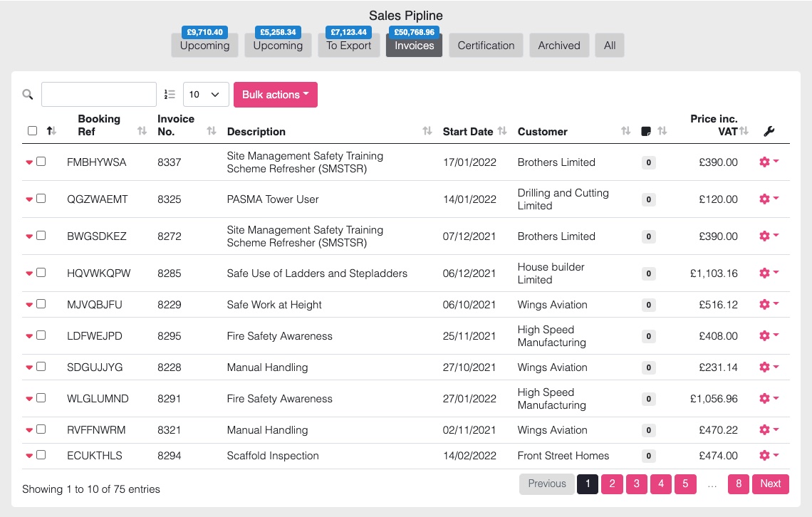This screenshot has height=517, width=812.
Task: Open the To Export tab
Action: point(348,46)
